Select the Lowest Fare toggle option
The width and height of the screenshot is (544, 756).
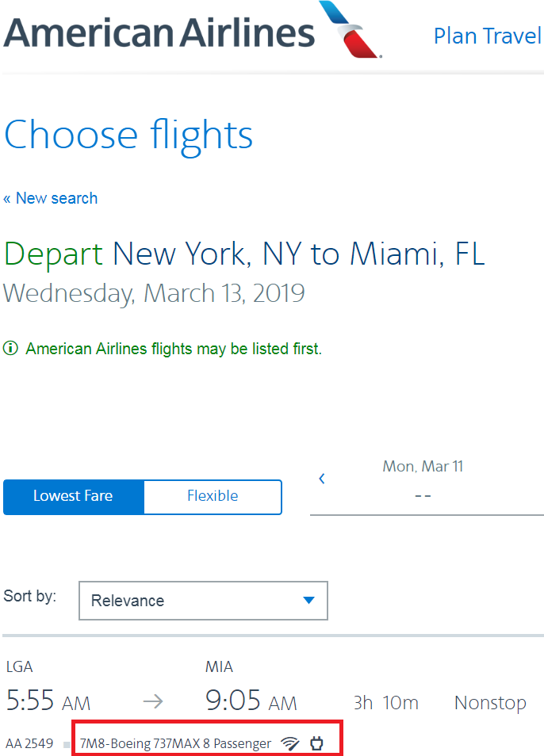(x=73, y=497)
